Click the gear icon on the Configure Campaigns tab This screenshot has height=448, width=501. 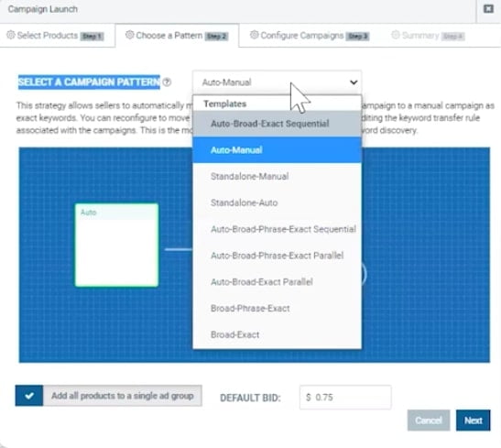(x=254, y=35)
